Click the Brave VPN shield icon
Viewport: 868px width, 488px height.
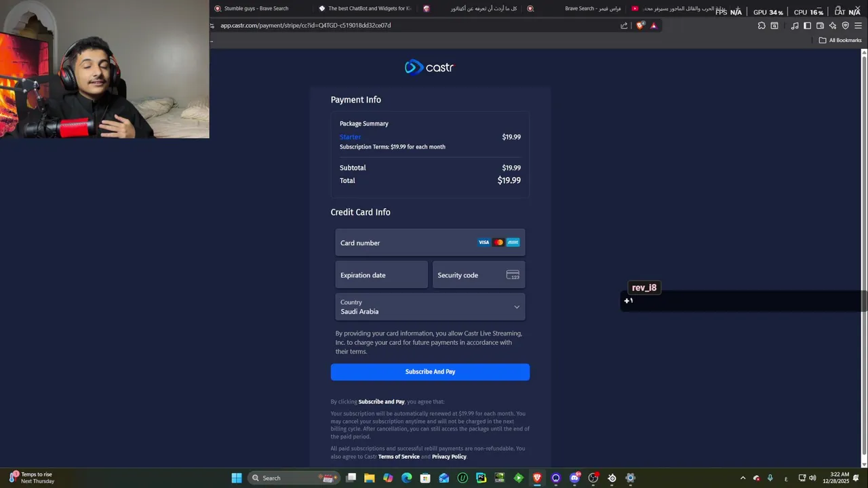click(845, 26)
